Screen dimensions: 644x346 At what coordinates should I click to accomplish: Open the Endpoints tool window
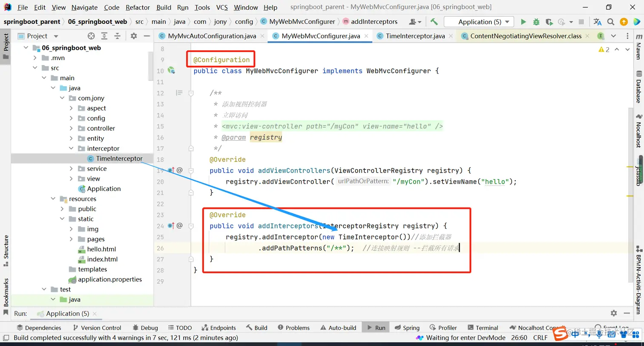pyautogui.click(x=218, y=328)
